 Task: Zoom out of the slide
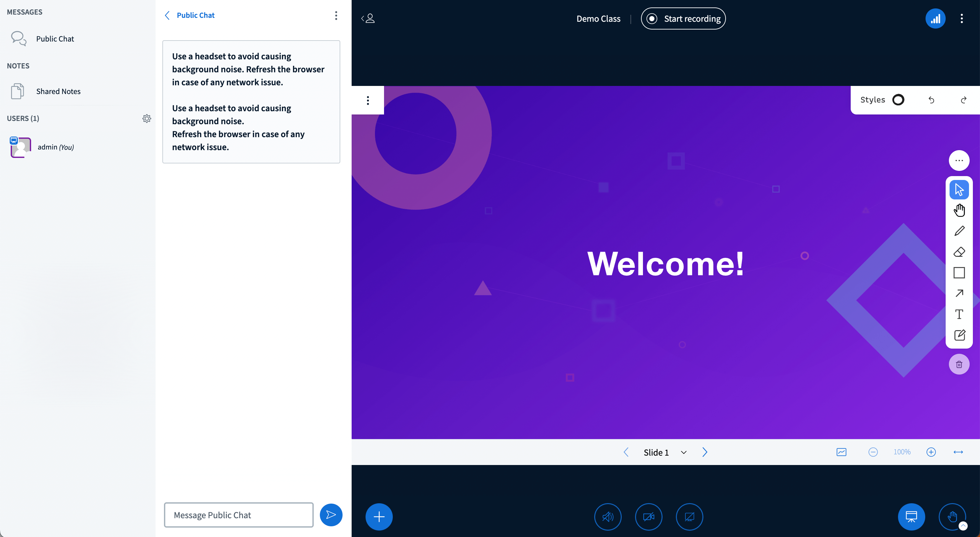pos(873,452)
